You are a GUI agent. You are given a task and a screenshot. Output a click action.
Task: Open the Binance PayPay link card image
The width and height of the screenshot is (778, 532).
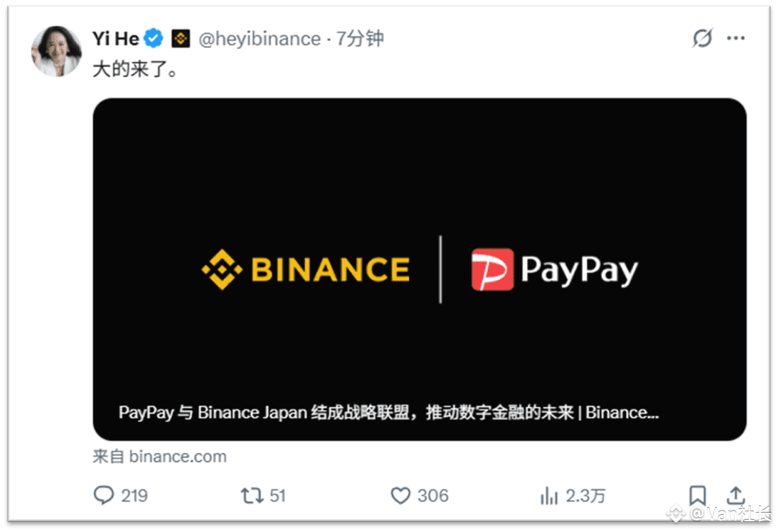coord(419,269)
